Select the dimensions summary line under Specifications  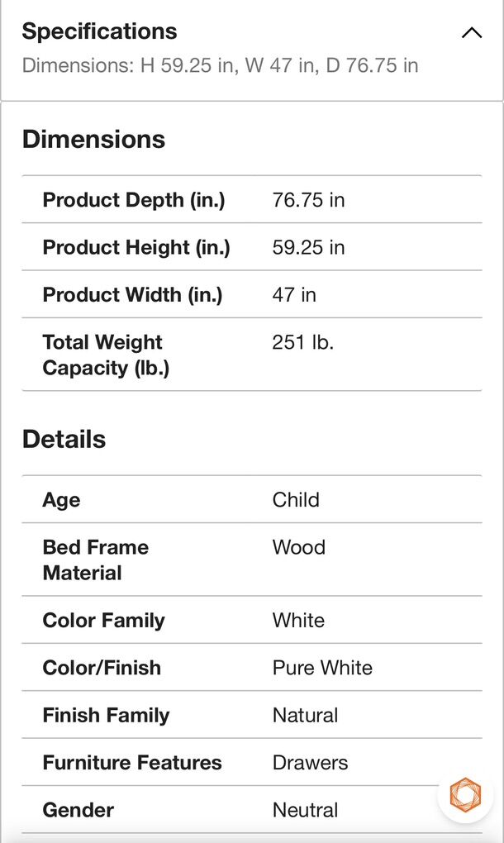[220, 65]
